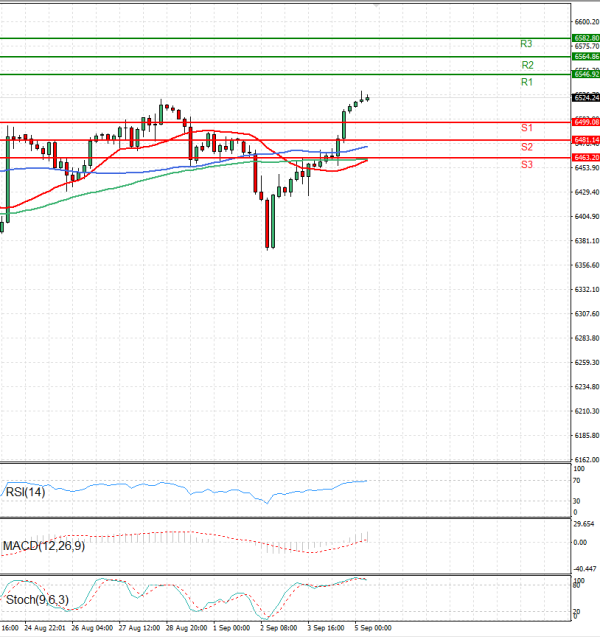Click the 6463.20 red price tag
The width and height of the screenshot is (600, 637).
click(x=585, y=158)
